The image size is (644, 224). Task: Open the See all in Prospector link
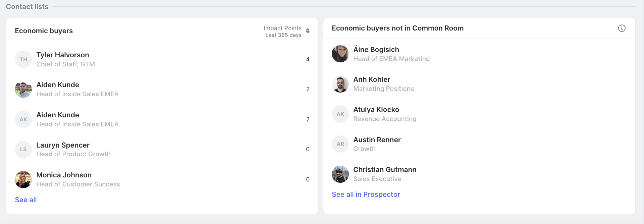tap(366, 194)
